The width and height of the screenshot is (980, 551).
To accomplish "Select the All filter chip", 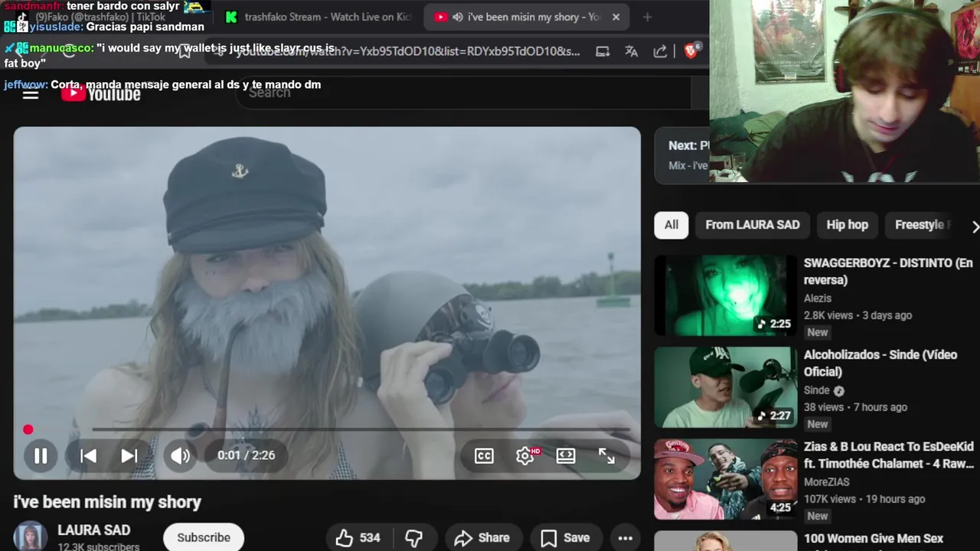I will point(671,225).
